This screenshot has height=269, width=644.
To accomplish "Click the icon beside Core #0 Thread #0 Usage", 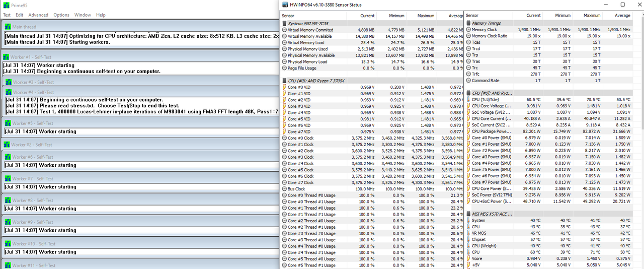I will coord(284,195).
